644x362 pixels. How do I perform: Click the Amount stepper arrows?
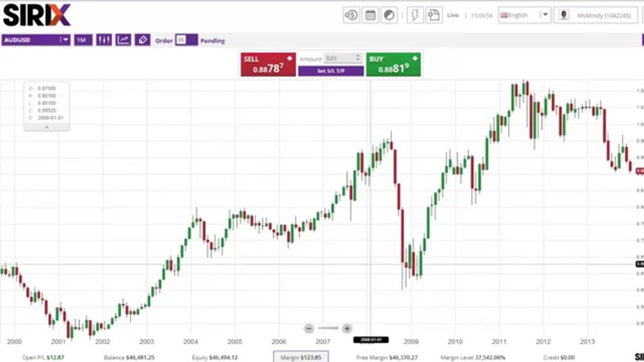tap(358, 58)
